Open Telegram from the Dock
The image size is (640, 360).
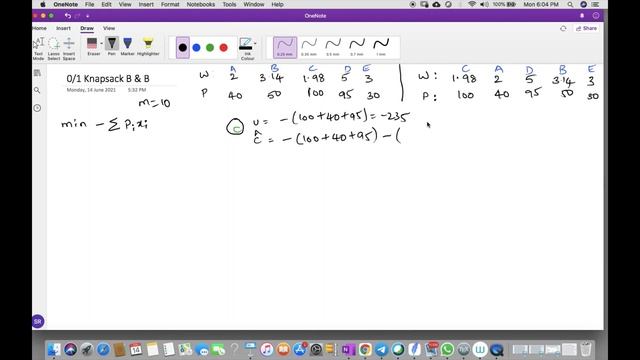coord(381,350)
